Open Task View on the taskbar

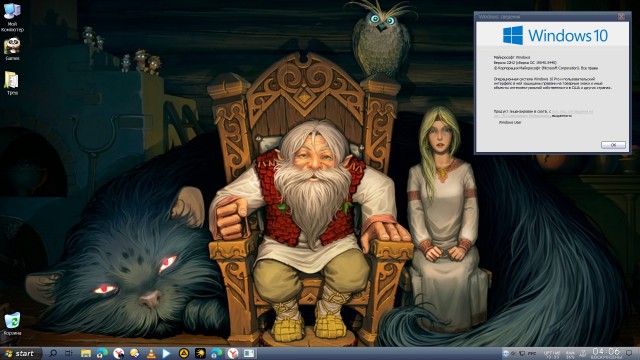pos(69,353)
